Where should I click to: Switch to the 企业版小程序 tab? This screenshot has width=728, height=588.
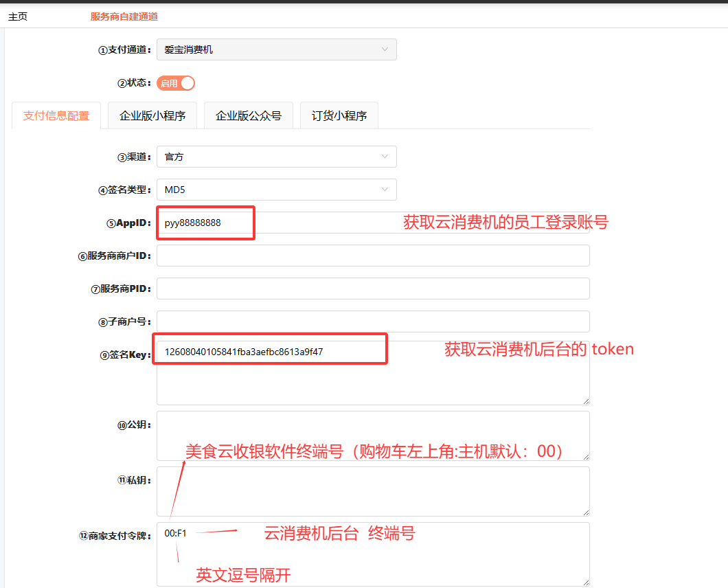[x=152, y=115]
